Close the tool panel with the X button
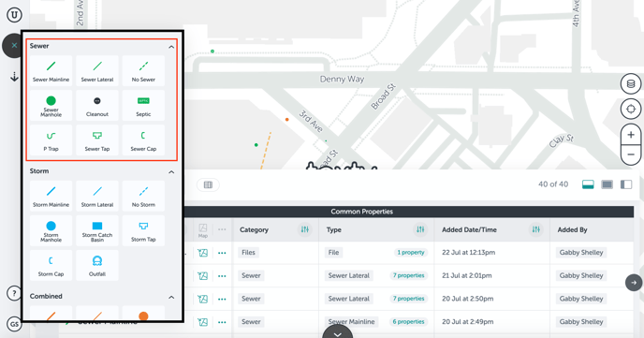Screen dimensions: 644x338 point(14,45)
